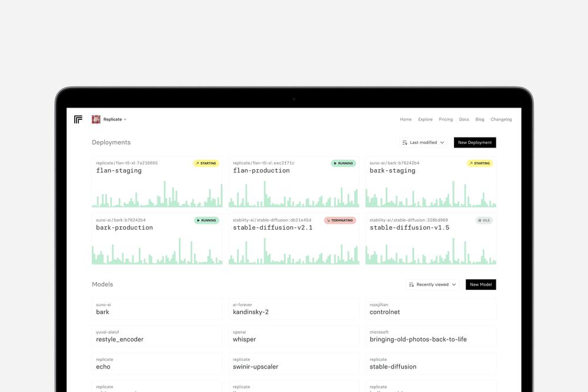Click the stable-diffusion-v2.1 usage chart
Screen dimensions: 588x392
pos(294,251)
